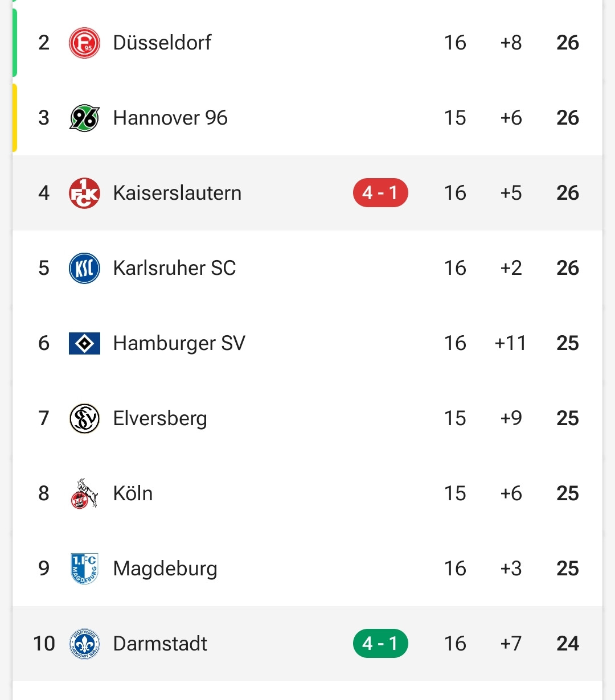The height and width of the screenshot is (700, 615).
Task: Open the Darmstadt lily crest
Action: pos(84,644)
